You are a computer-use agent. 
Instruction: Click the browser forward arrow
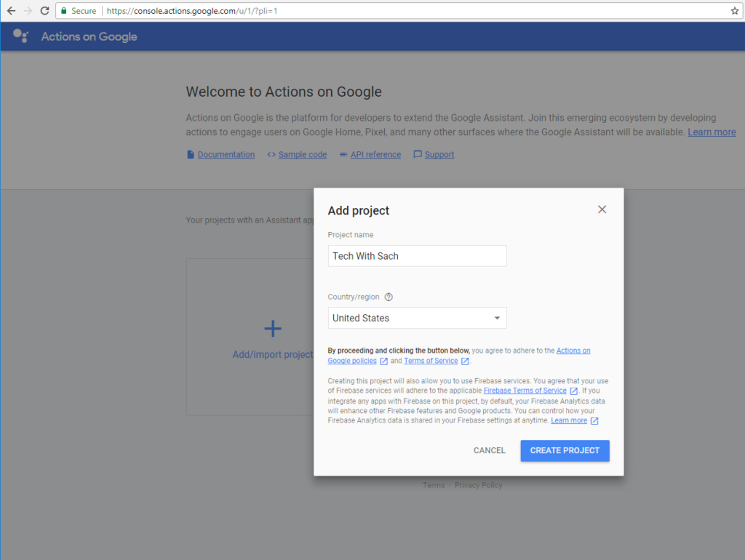[28, 10]
